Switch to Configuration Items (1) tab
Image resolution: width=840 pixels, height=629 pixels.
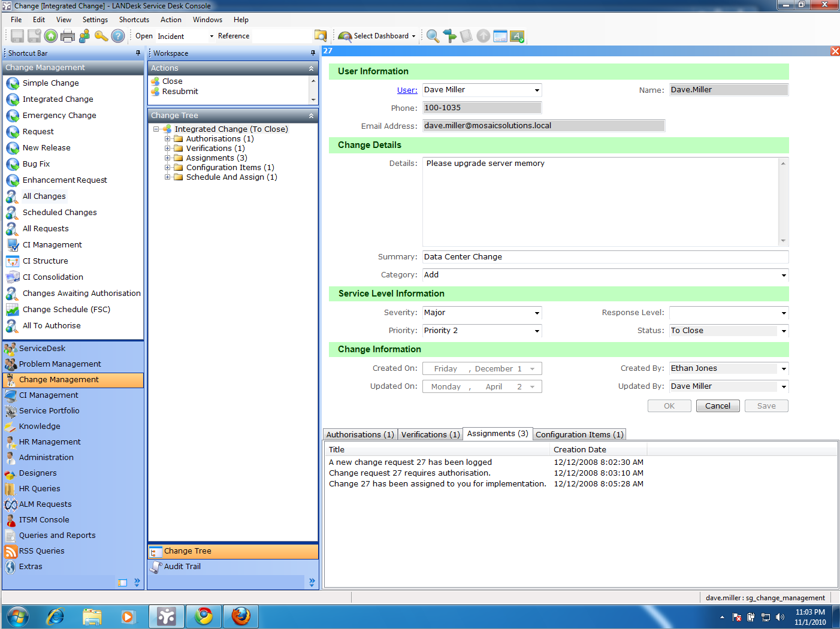click(579, 435)
